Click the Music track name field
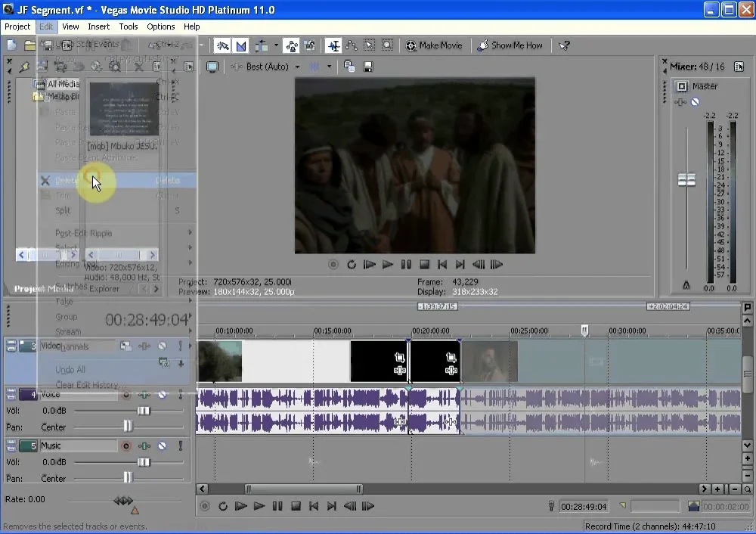 (78, 446)
